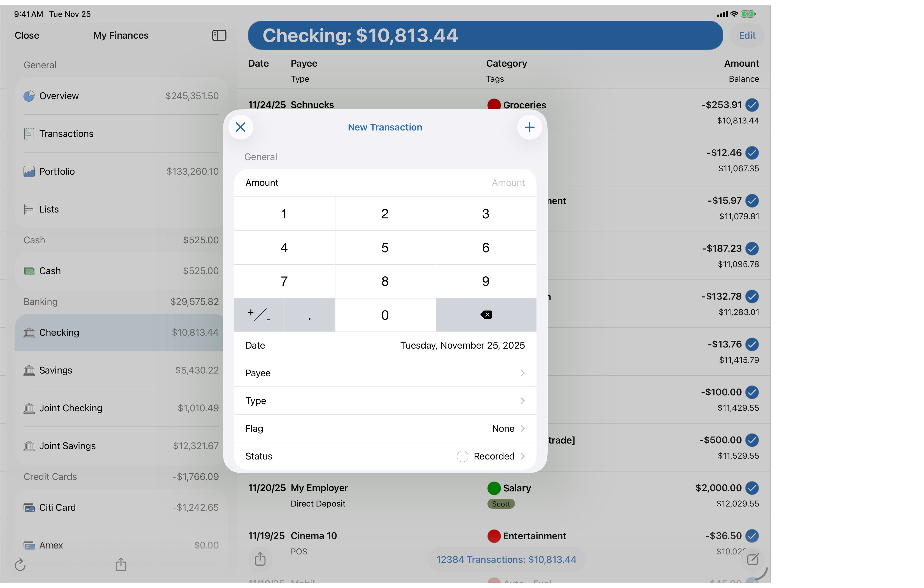Expand the Payee selection row
924x588 pixels.
(x=385, y=373)
